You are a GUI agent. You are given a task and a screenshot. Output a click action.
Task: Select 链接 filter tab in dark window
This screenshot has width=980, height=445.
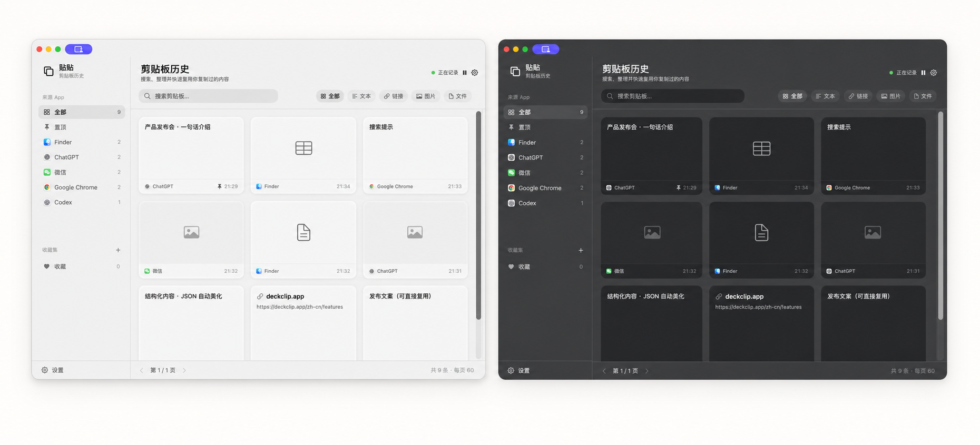coord(858,96)
